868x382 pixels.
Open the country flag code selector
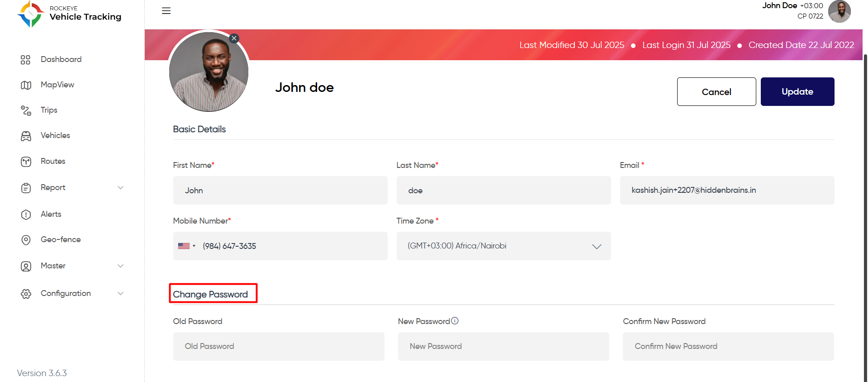point(186,246)
